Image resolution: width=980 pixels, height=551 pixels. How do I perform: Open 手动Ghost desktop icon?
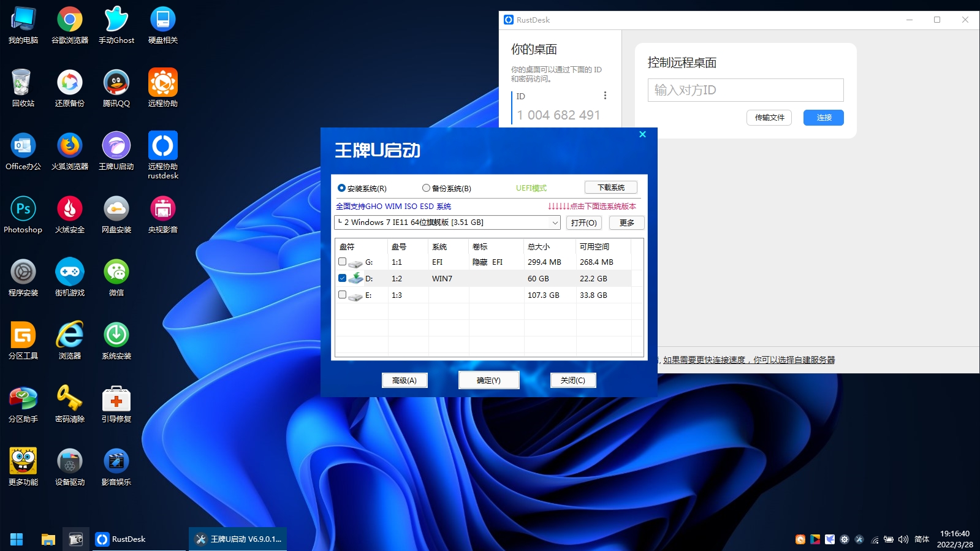tap(116, 26)
